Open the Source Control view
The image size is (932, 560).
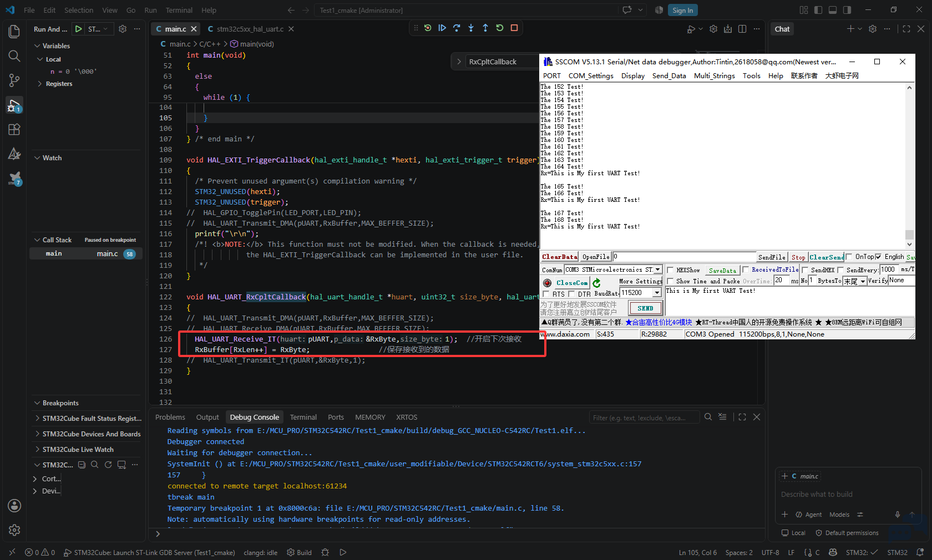(14, 80)
